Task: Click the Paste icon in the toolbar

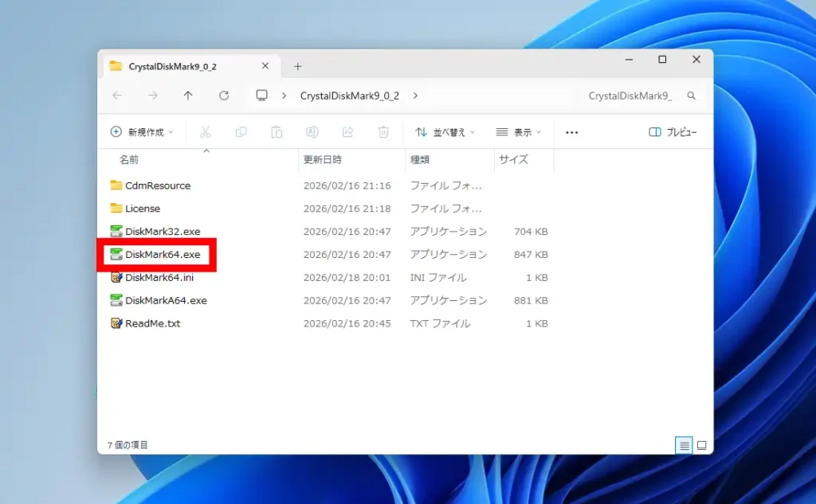Action: point(277,132)
